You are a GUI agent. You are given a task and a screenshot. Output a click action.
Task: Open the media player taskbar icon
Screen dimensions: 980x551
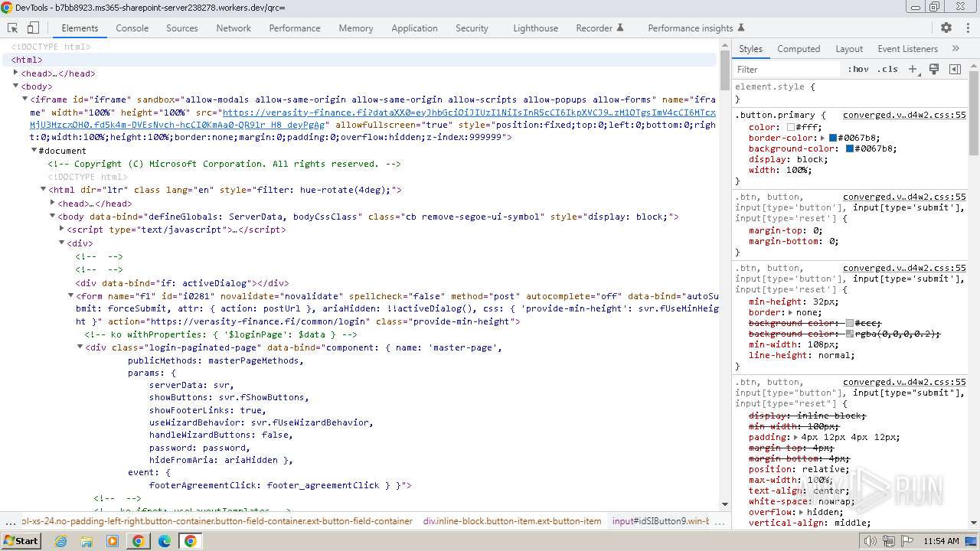(x=113, y=541)
